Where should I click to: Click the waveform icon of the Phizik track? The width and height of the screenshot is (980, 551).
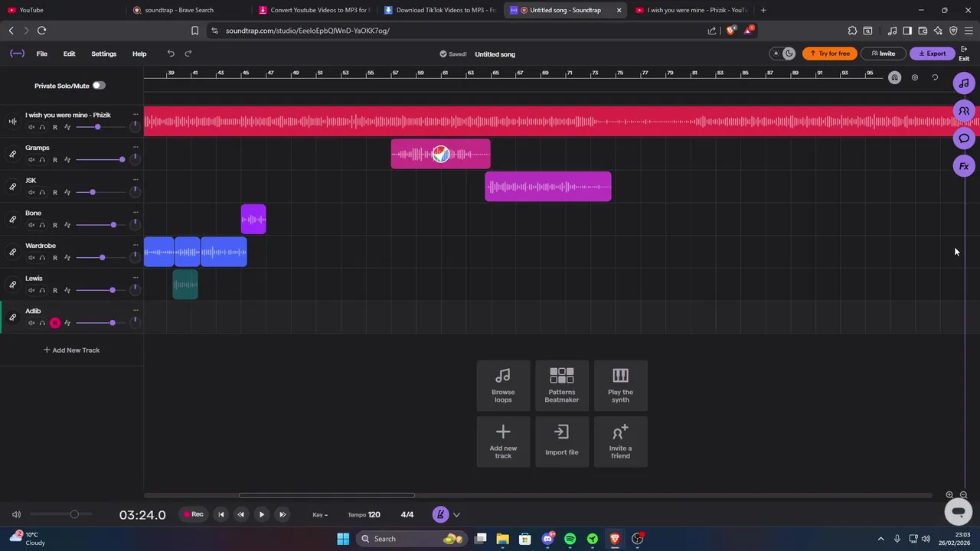12,121
